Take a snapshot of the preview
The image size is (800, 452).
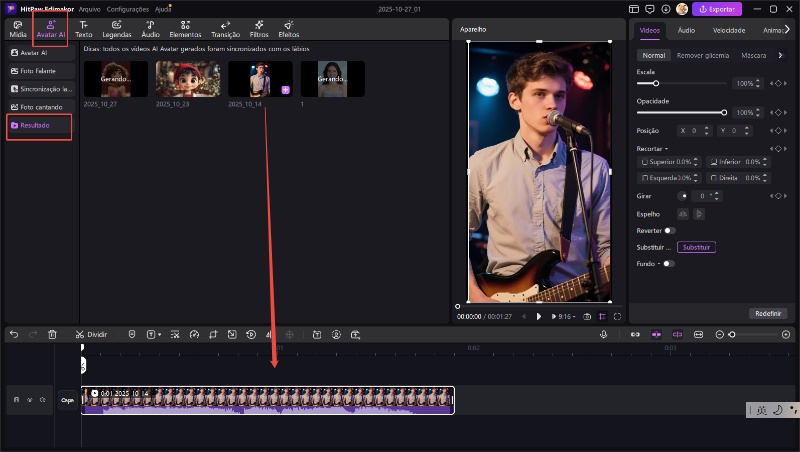pyautogui.click(x=587, y=316)
